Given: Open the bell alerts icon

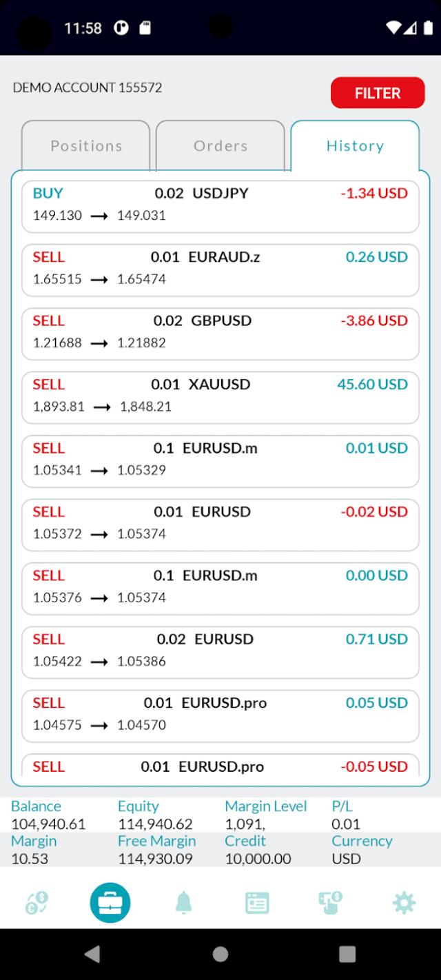Looking at the screenshot, I should pyautogui.click(x=183, y=903).
